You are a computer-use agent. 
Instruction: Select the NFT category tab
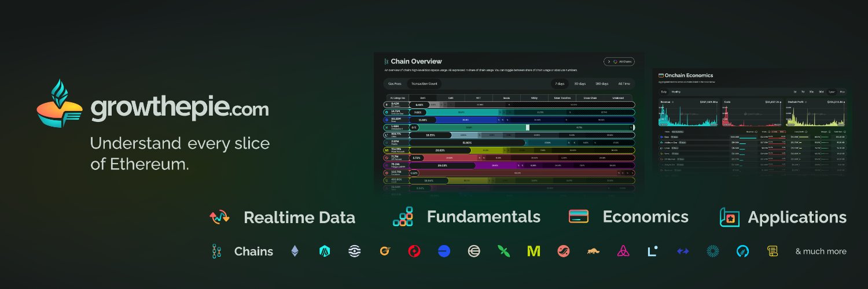click(x=479, y=98)
